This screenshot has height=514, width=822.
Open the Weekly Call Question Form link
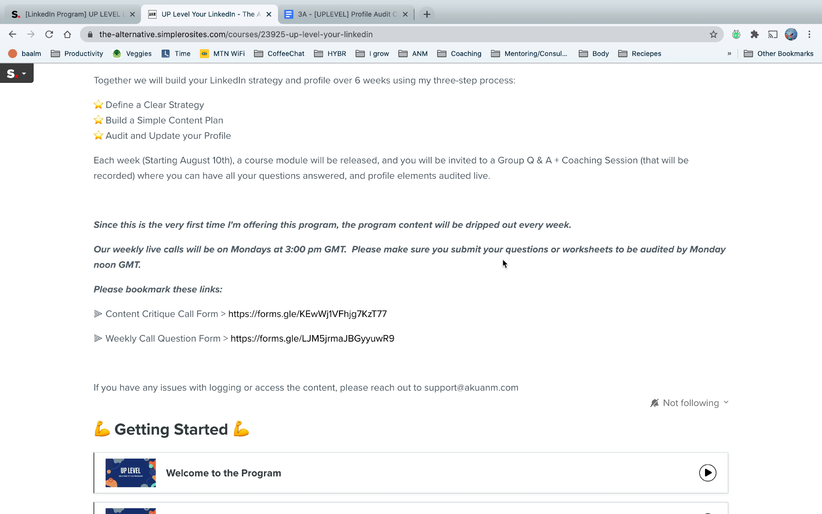click(312, 338)
